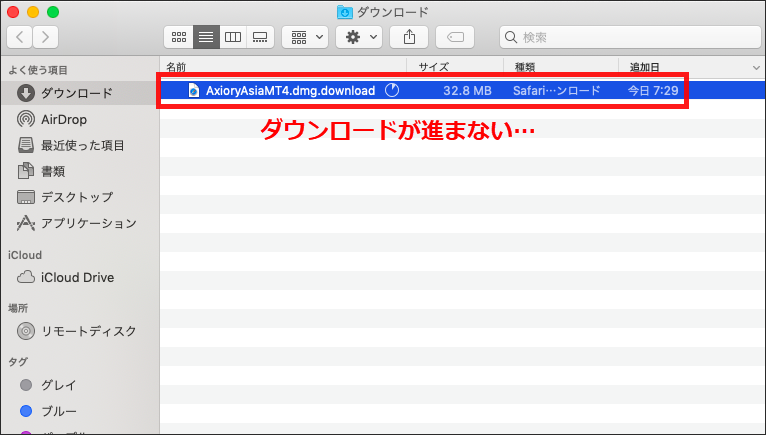Click the 今日 7:29 date cell
This screenshot has width=766, height=435.
[653, 90]
